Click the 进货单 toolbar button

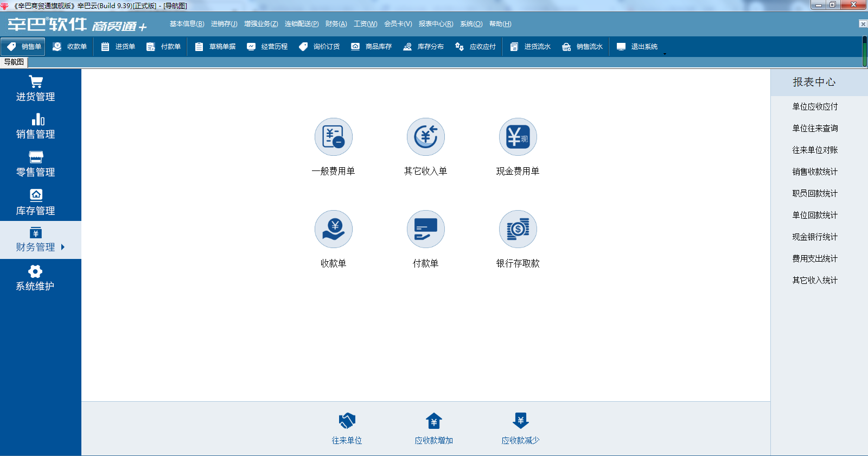pyautogui.click(x=118, y=47)
